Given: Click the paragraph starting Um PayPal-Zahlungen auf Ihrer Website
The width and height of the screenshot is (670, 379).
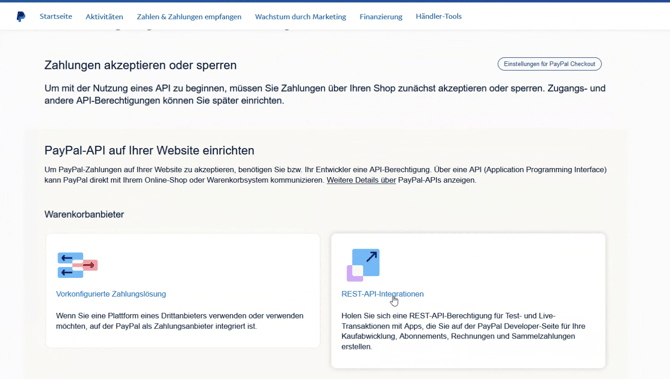Looking at the screenshot, I should coord(325,175).
